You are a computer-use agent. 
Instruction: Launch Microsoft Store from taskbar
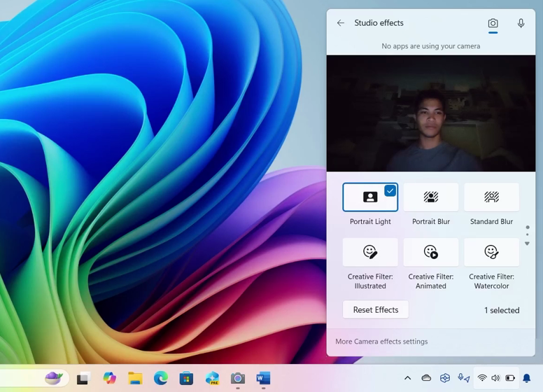[186, 378]
